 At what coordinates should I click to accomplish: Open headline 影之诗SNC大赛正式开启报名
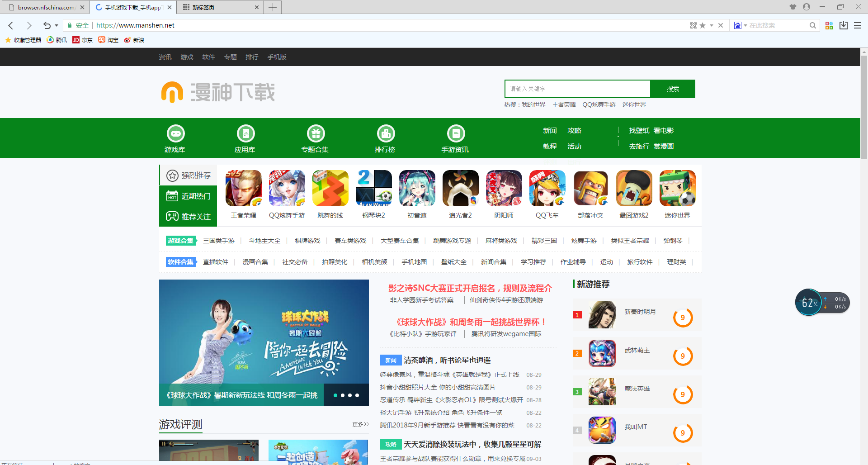point(470,288)
